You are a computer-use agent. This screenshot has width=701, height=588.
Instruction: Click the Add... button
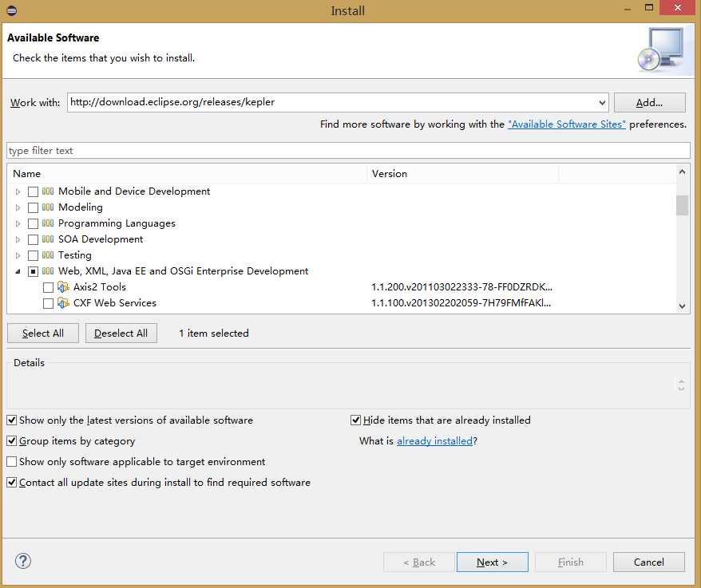click(x=650, y=103)
